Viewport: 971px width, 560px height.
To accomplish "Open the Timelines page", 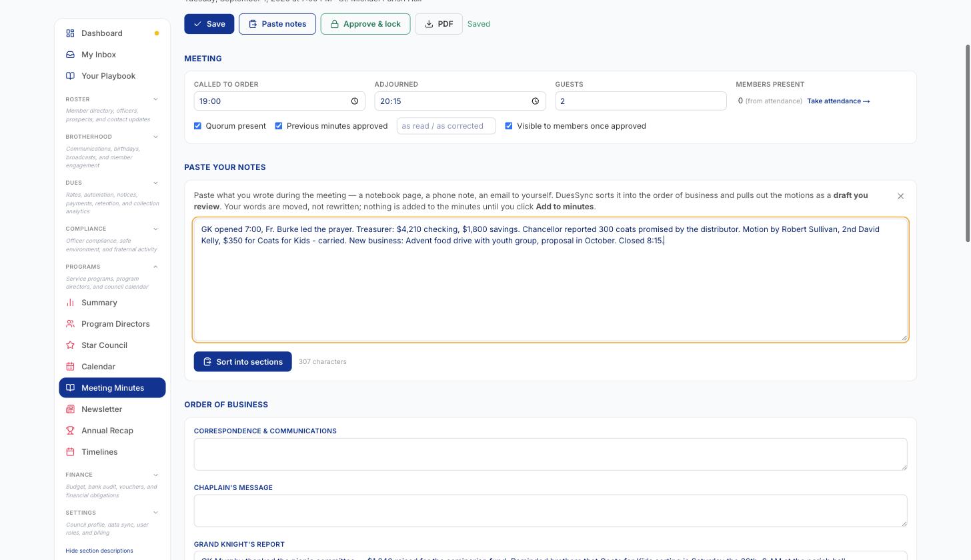I will (112, 452).
